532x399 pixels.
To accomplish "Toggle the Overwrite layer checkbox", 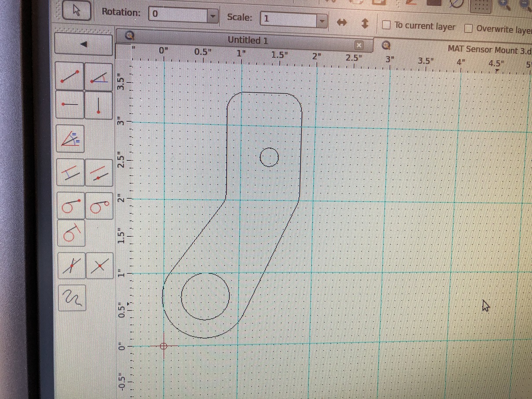I will tap(469, 29).
